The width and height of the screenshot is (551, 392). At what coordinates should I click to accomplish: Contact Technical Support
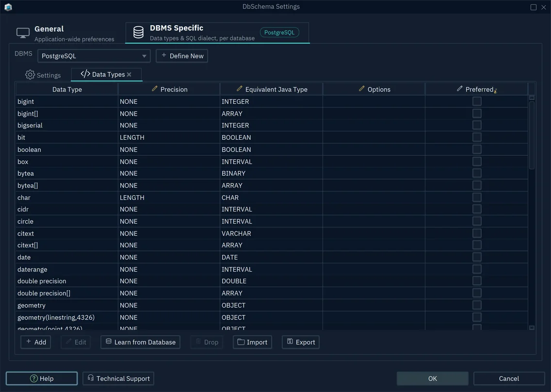coord(118,378)
